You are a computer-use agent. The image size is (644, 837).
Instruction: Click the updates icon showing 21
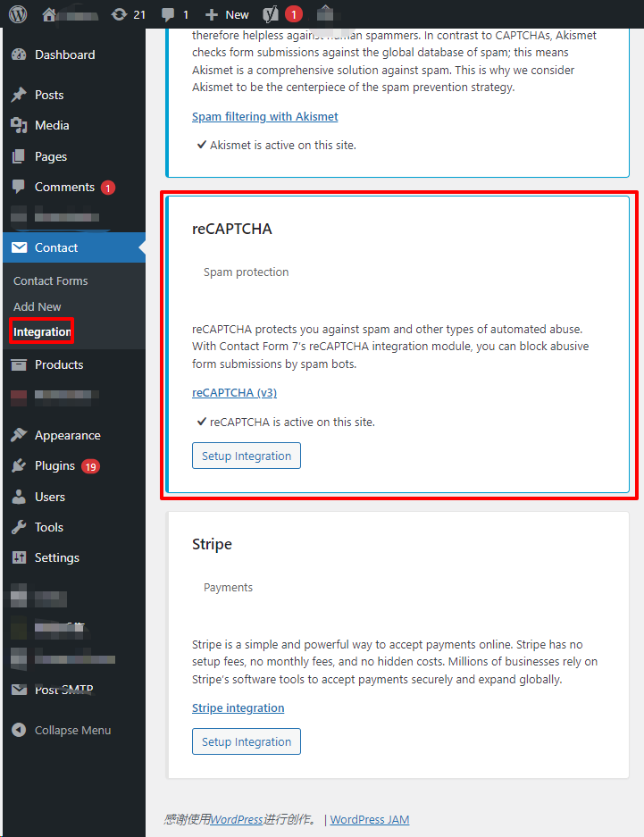(119, 14)
